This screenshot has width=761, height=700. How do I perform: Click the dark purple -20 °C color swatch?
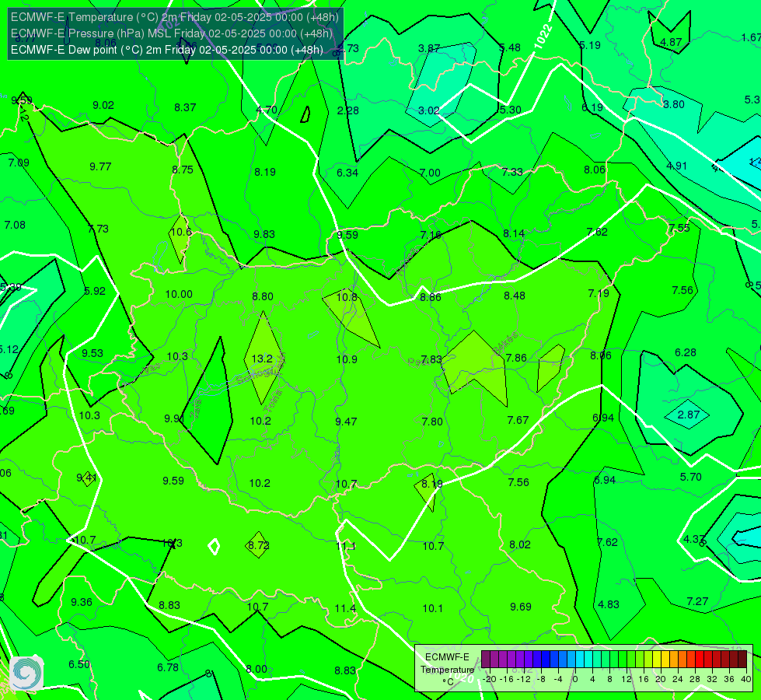click(485, 660)
